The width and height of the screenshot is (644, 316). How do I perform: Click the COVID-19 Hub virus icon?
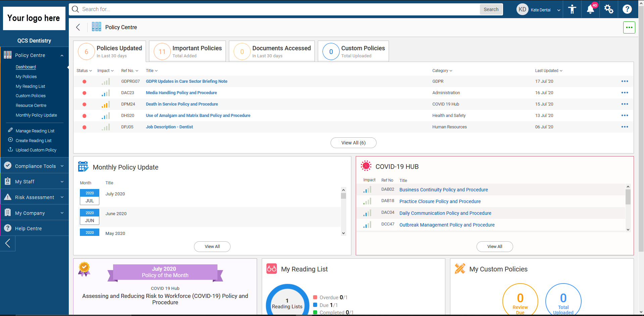(366, 166)
